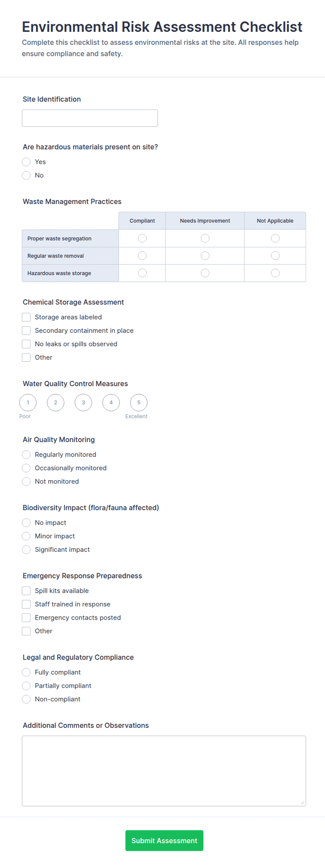Image resolution: width=325 pixels, height=868 pixels.
Task: Mark Proper waste segregation as Compliant
Action: pos(142,239)
